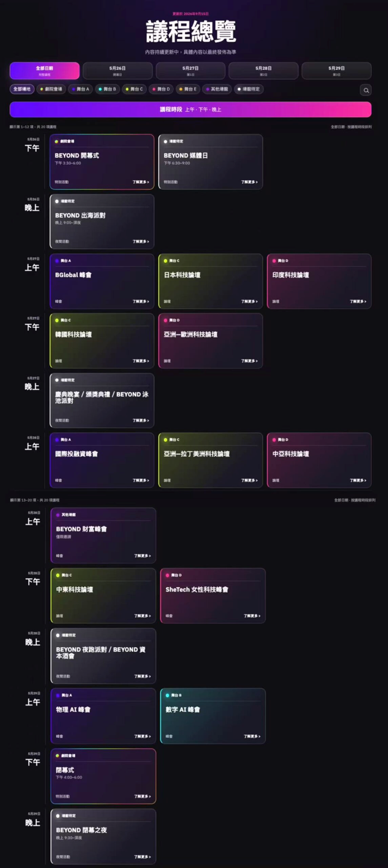Image resolution: width=388 pixels, height=868 pixels.
Task: Open the search icon beside venue filters
Action: tap(366, 90)
